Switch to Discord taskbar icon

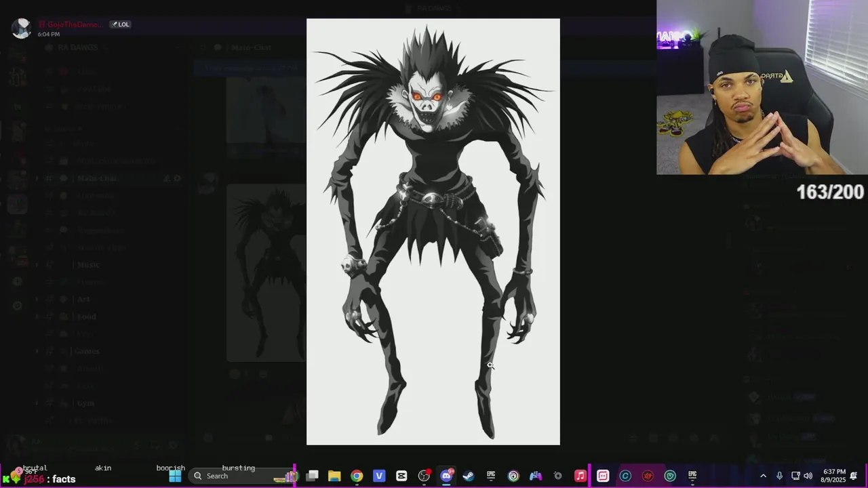tap(446, 476)
